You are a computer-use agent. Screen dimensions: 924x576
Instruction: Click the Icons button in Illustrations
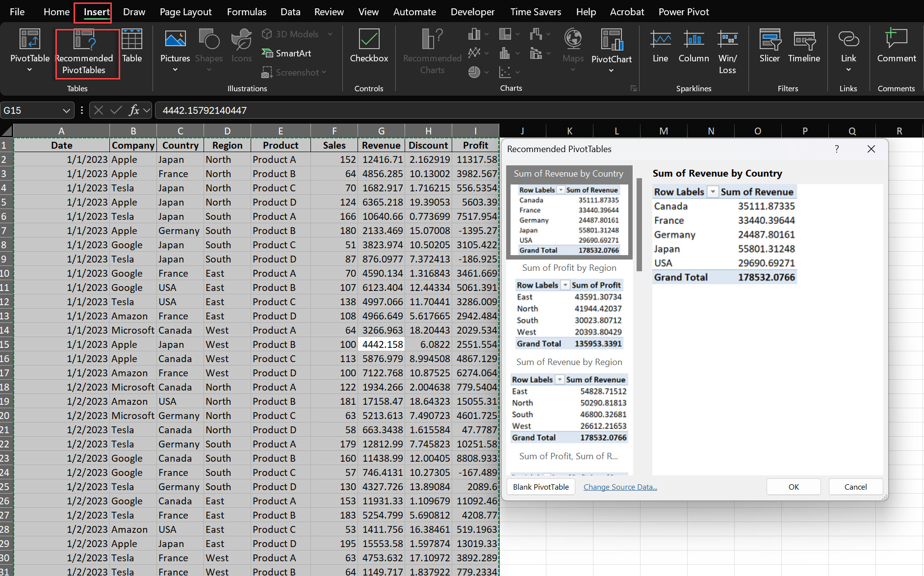click(241, 46)
